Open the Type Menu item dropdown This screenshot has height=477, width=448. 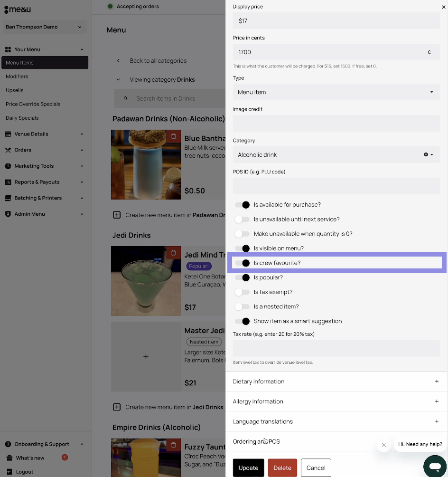coord(336,92)
